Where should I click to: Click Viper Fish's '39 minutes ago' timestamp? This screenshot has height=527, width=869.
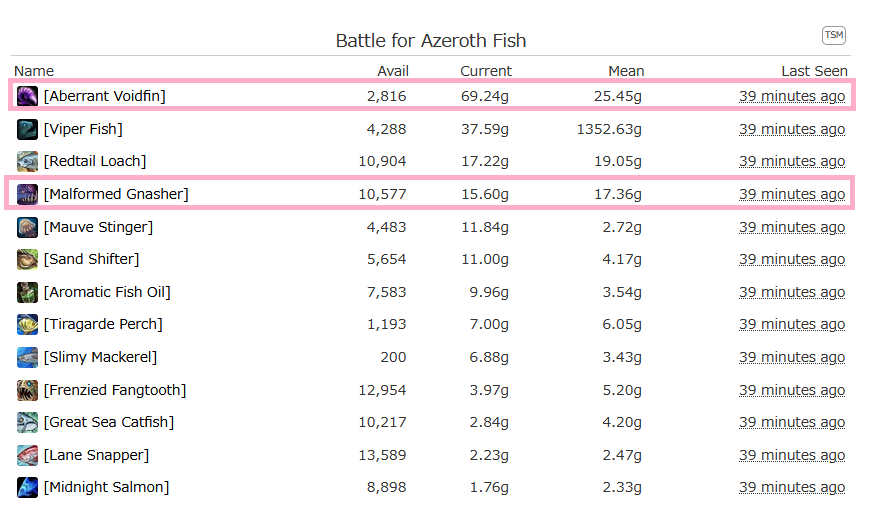[792, 129]
